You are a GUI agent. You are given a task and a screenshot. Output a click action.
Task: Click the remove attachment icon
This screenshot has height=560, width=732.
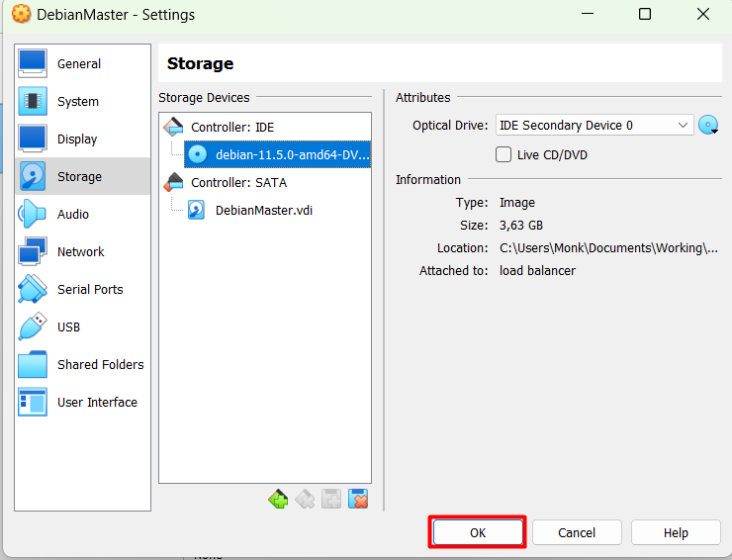[x=358, y=499]
